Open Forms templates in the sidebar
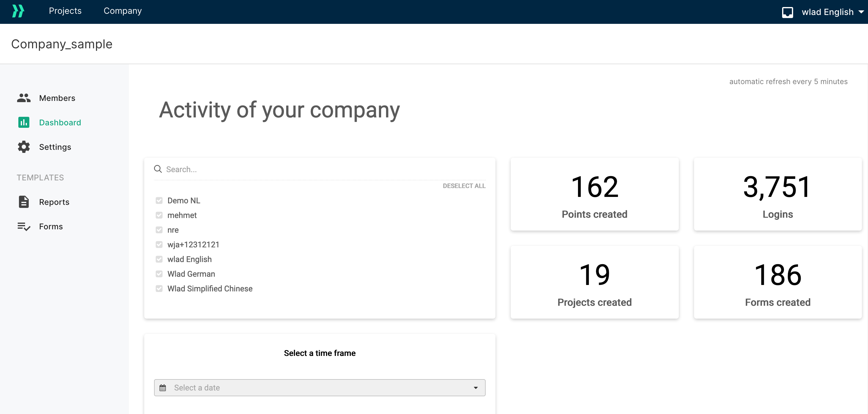Image resolution: width=868 pixels, height=414 pixels. click(x=51, y=227)
